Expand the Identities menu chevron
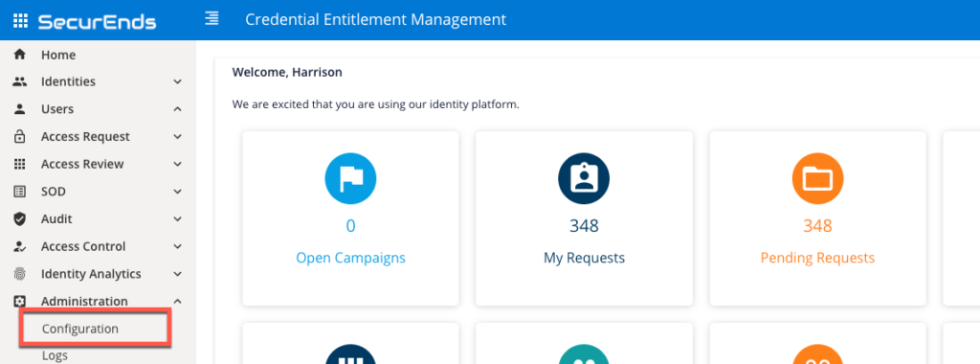The width and height of the screenshot is (980, 364). pyautogui.click(x=177, y=82)
